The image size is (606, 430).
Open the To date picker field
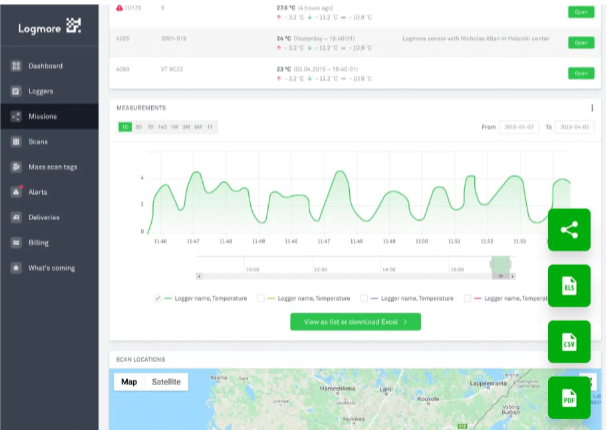tap(574, 127)
